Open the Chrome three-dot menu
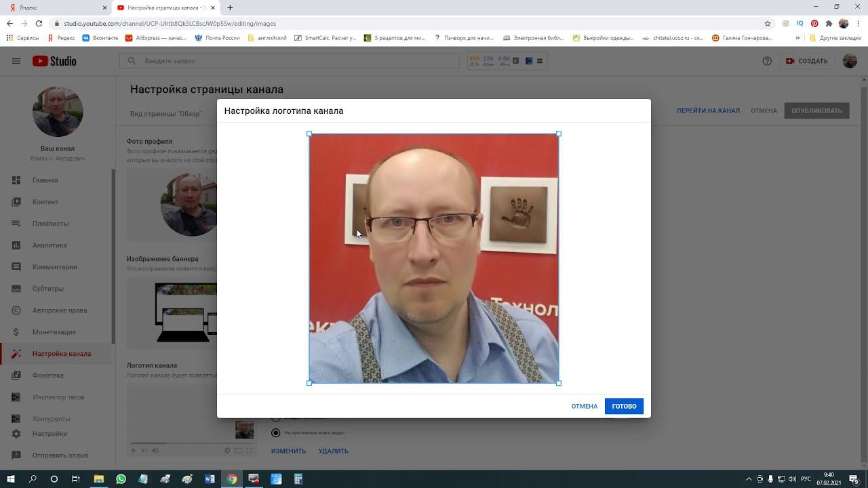 point(858,24)
